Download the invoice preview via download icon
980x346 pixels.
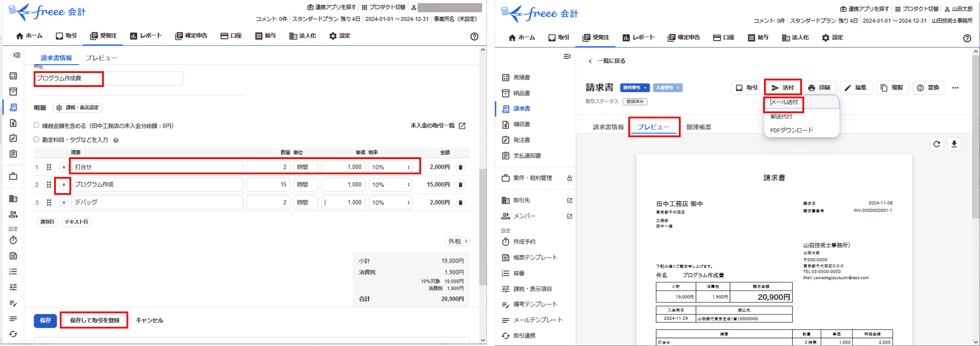(954, 144)
